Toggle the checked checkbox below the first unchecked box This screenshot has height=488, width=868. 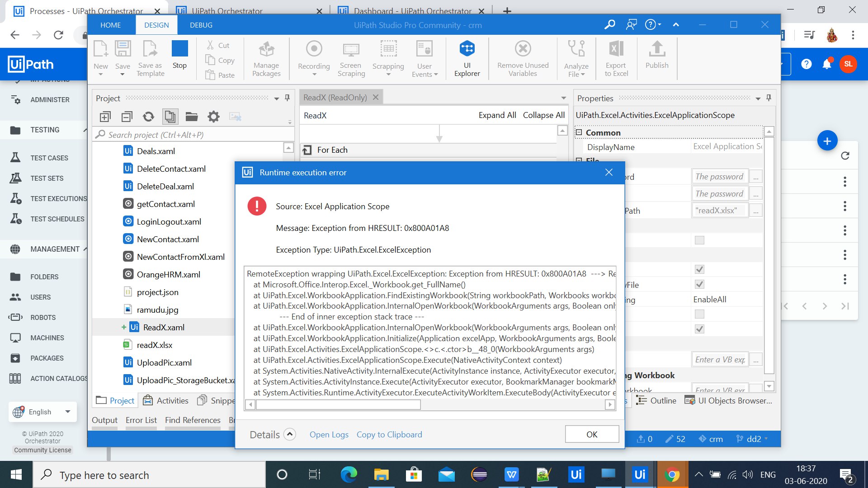pyautogui.click(x=699, y=269)
